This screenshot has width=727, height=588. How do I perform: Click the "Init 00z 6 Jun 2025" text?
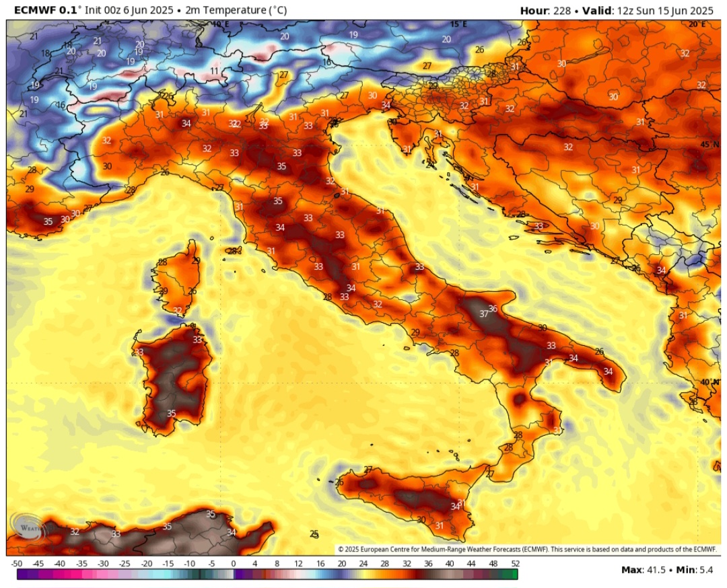pos(129,10)
